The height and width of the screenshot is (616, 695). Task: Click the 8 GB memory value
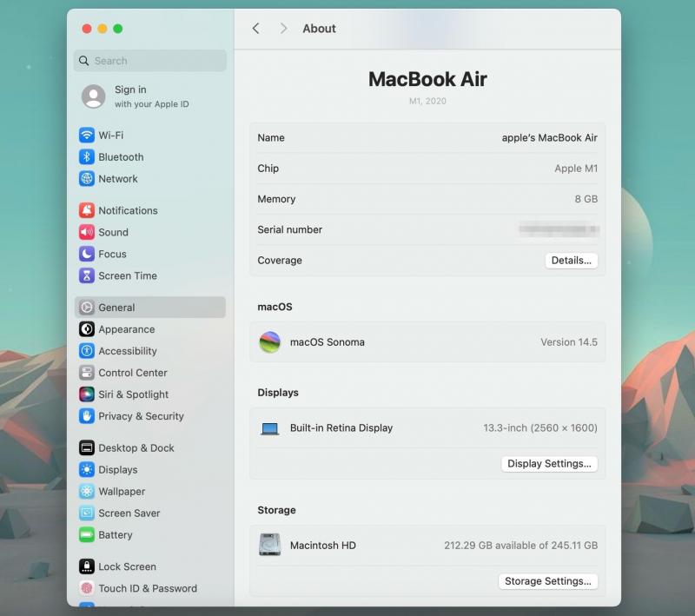tap(586, 199)
